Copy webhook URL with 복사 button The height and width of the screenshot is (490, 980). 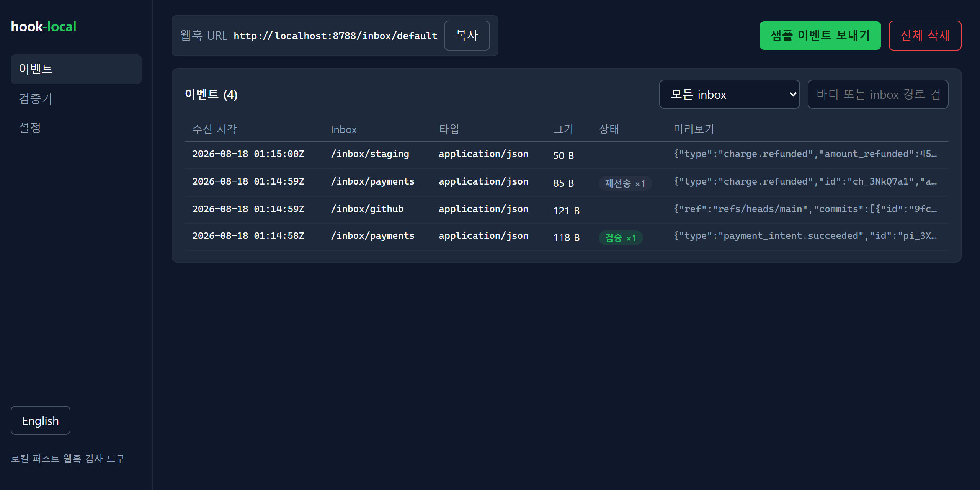click(x=467, y=36)
